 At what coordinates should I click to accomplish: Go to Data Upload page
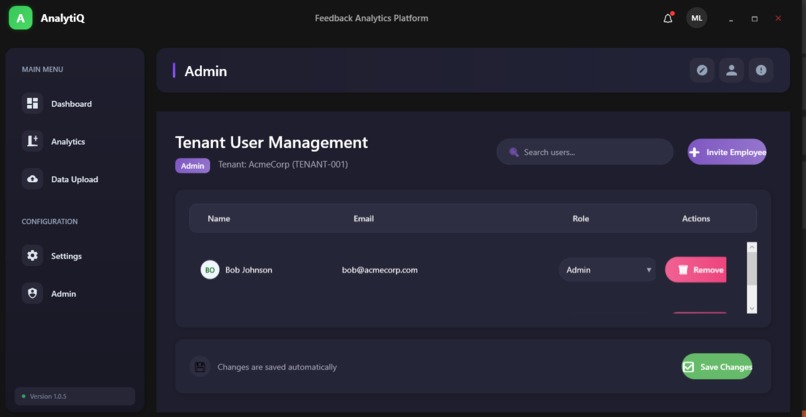coord(75,179)
